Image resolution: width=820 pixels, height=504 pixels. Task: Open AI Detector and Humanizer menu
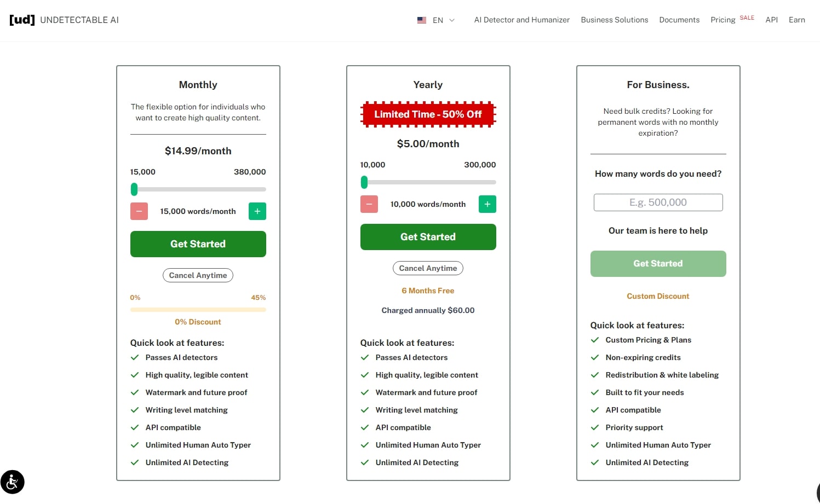(x=521, y=20)
